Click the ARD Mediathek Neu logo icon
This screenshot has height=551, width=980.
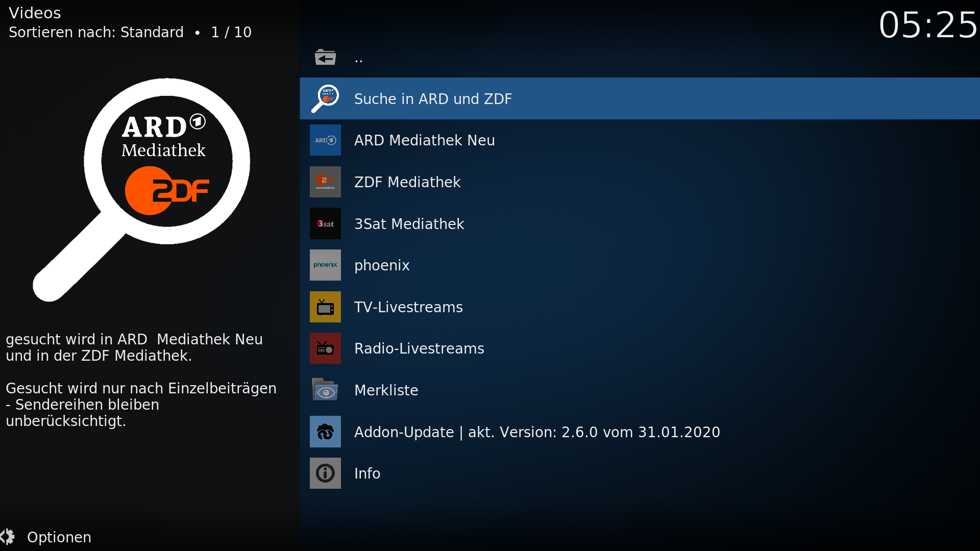pyautogui.click(x=325, y=140)
